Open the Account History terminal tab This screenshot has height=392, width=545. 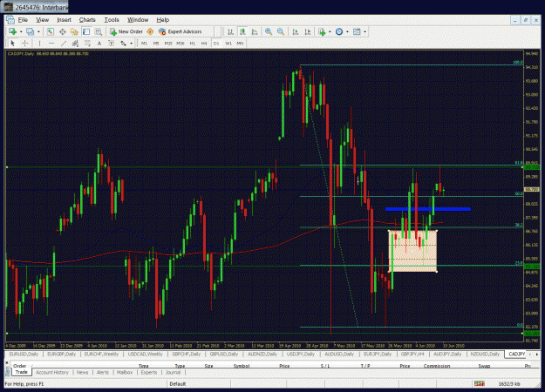coord(52,372)
